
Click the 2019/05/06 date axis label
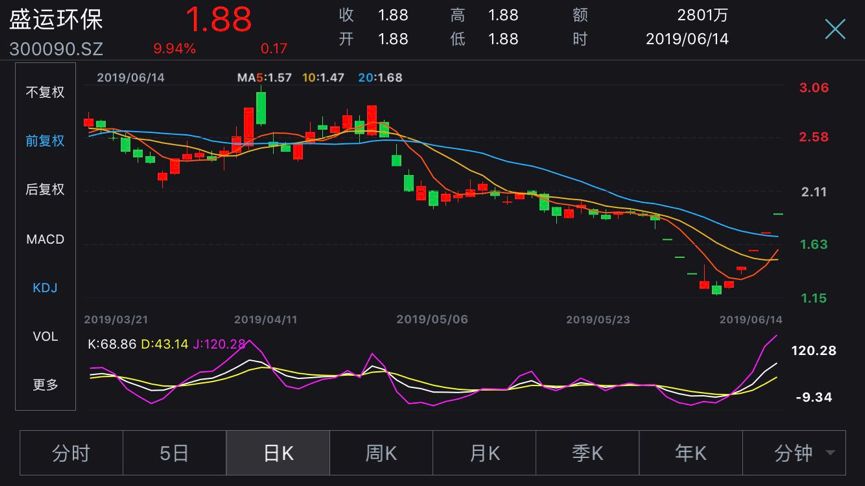(x=432, y=319)
